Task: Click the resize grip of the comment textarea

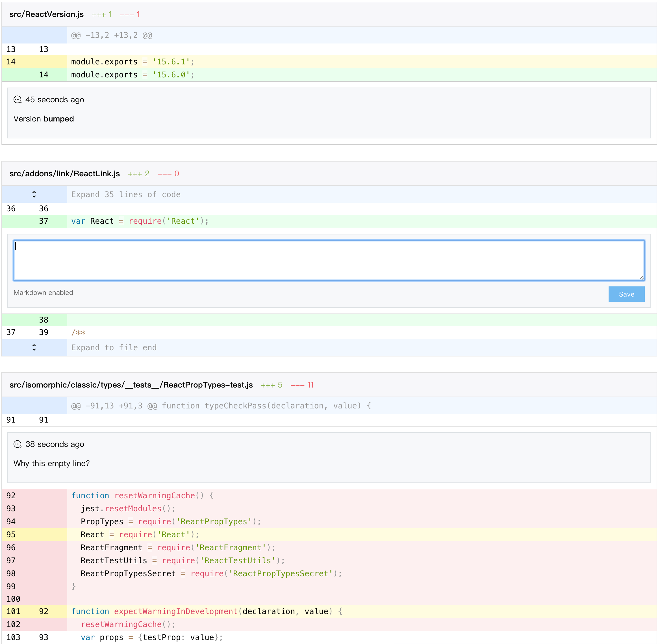Action: (642, 277)
